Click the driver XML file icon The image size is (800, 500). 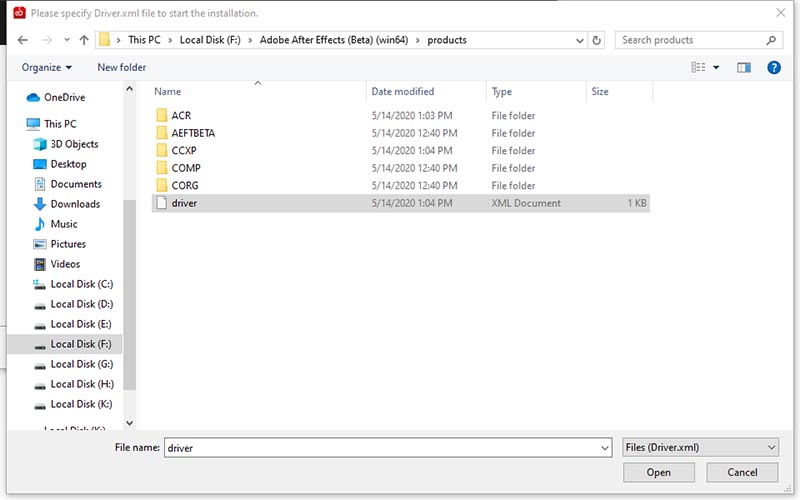162,203
